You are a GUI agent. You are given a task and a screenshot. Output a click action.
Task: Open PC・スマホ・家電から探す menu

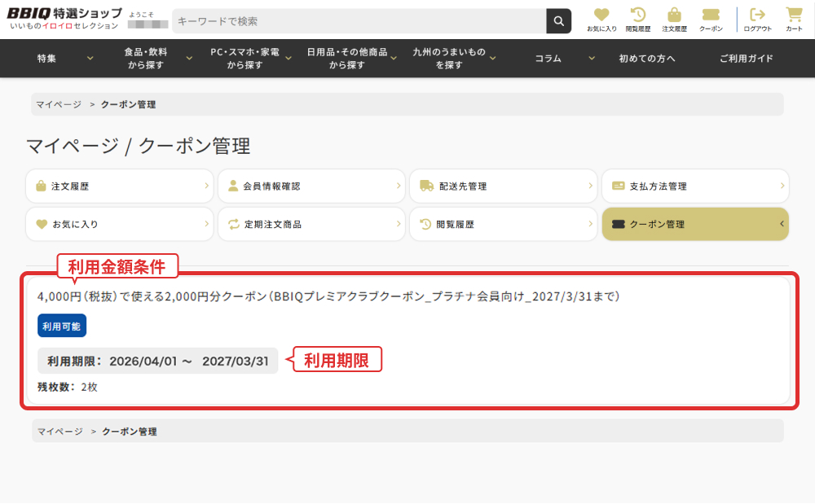[x=244, y=59]
